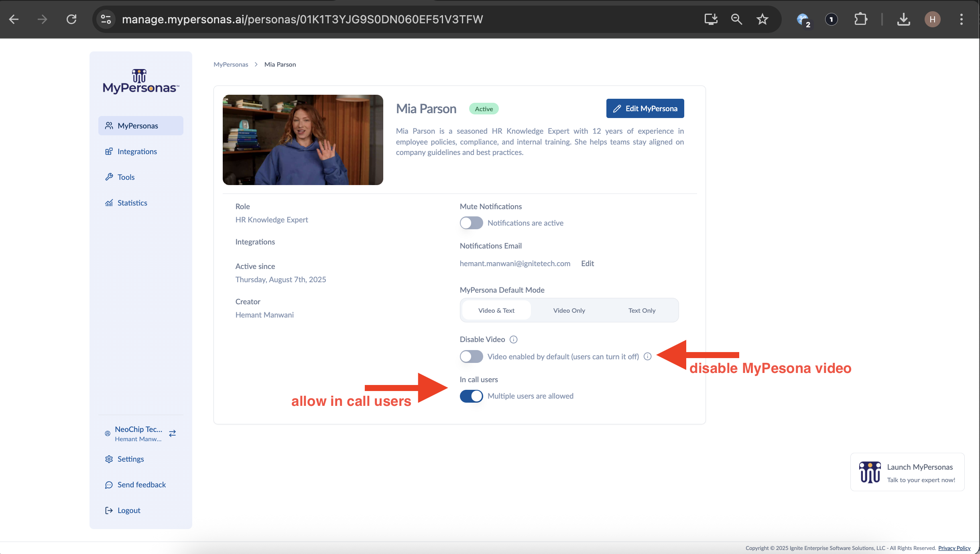
Task: Click the switch organization arrows icon
Action: [x=173, y=434]
